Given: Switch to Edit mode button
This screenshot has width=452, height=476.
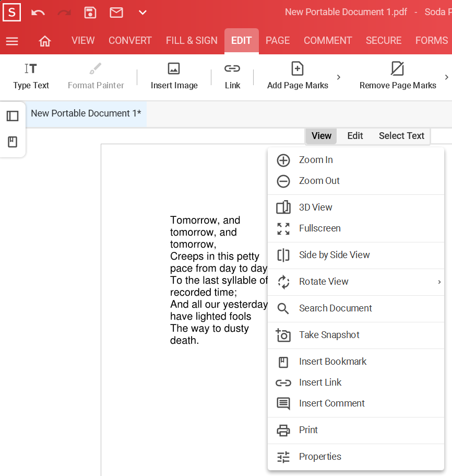Looking at the screenshot, I should click(x=355, y=136).
